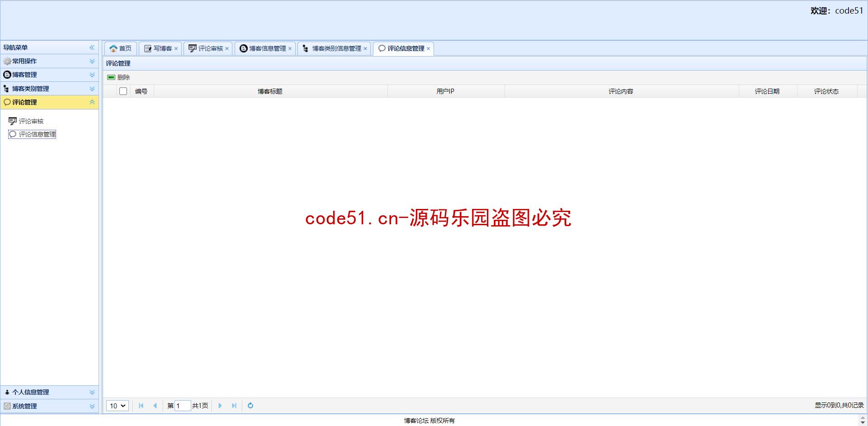Click the 评论管理 speech bubble icon
Image resolution: width=868 pixels, height=426 pixels.
(x=7, y=102)
